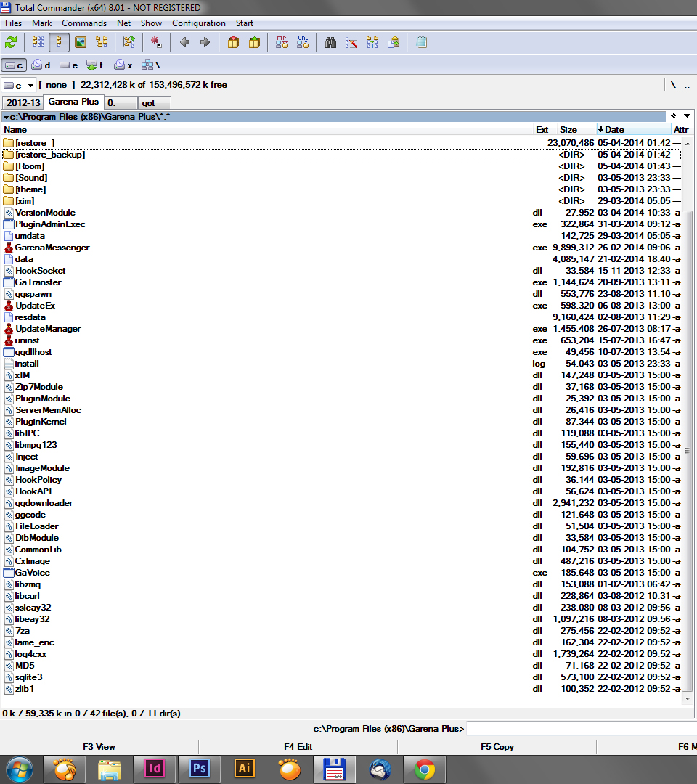Switch to drive c button
This screenshot has height=784, width=697.
tap(14, 65)
